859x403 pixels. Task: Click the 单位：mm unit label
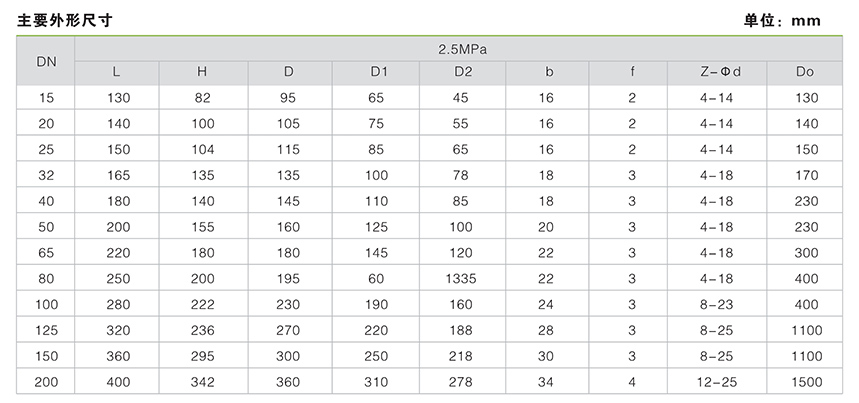[782, 21]
